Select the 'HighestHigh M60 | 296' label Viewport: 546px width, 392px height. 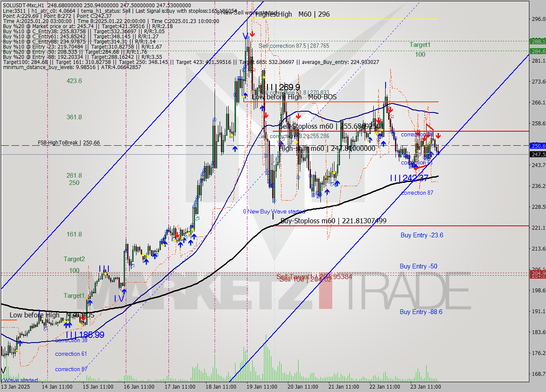click(293, 14)
